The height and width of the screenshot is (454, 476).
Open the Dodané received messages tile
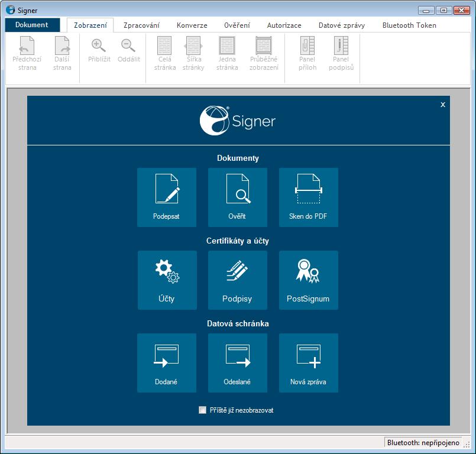tap(167, 363)
